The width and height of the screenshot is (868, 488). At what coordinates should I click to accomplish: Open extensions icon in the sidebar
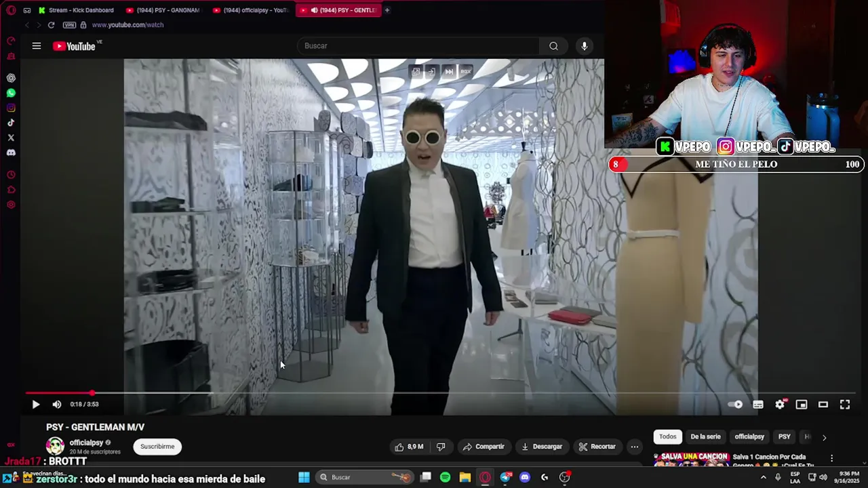tap(11, 190)
